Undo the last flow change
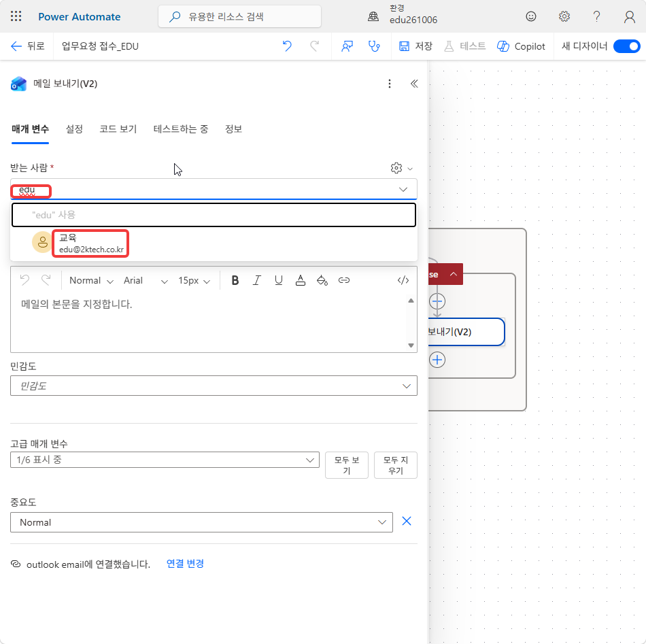 [x=287, y=46]
